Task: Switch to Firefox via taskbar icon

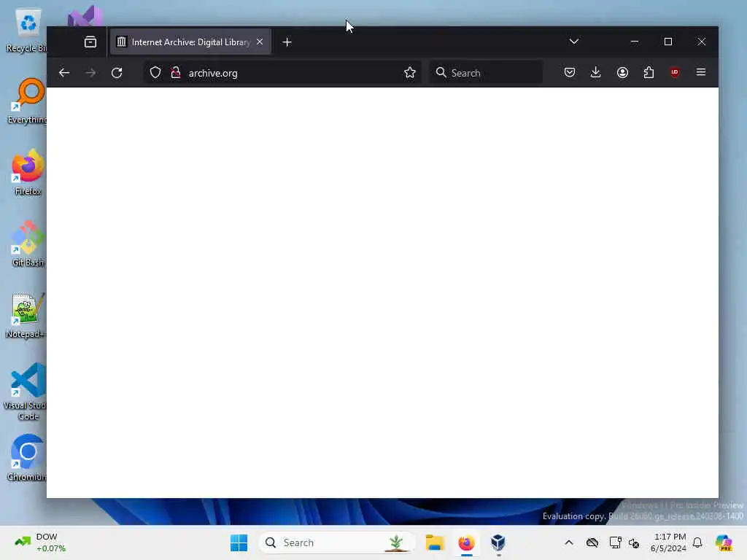Action: (466, 542)
